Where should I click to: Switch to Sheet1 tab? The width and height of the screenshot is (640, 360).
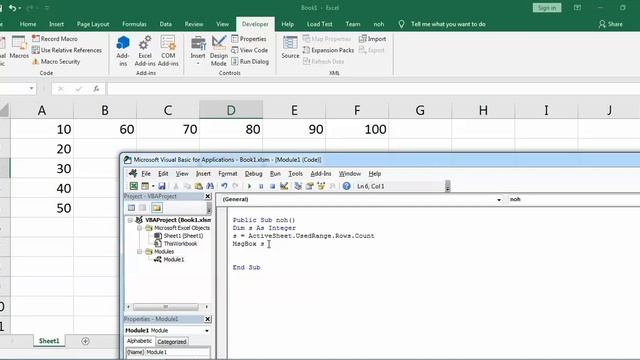pos(49,341)
